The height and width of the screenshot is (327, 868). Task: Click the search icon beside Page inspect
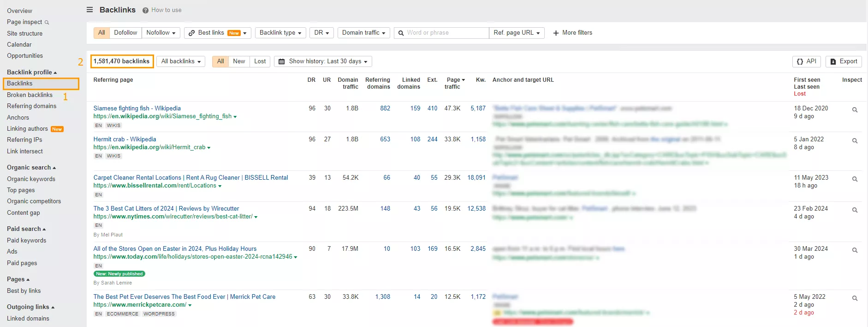(x=47, y=22)
